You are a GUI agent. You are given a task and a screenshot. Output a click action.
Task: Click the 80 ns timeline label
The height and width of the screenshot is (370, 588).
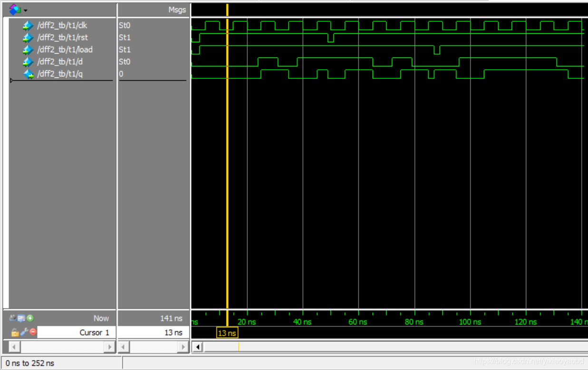[x=414, y=322]
